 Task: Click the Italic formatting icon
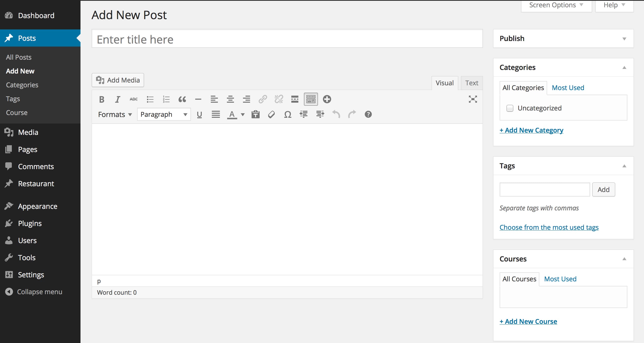117,99
